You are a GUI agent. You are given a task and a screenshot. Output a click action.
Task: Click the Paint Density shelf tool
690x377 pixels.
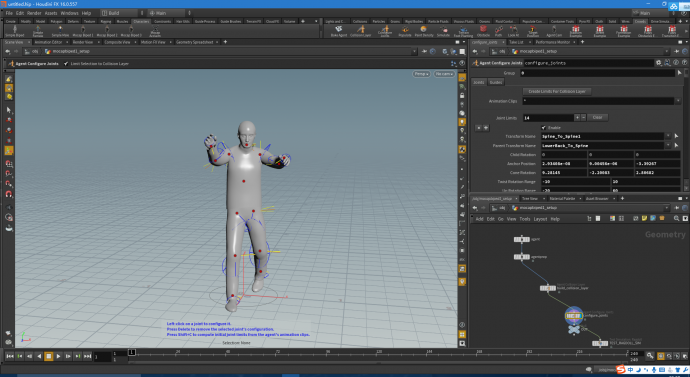(x=424, y=31)
